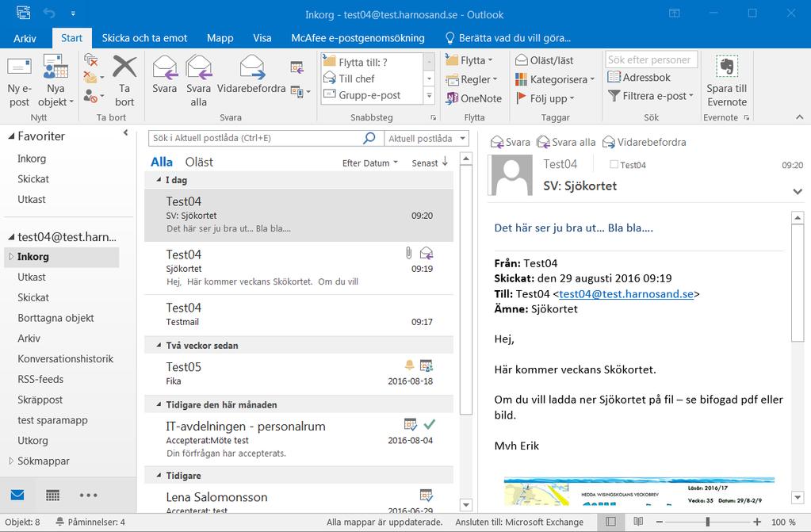Image resolution: width=811 pixels, height=532 pixels.
Task: Show Alla messages filter
Action: [x=162, y=162]
